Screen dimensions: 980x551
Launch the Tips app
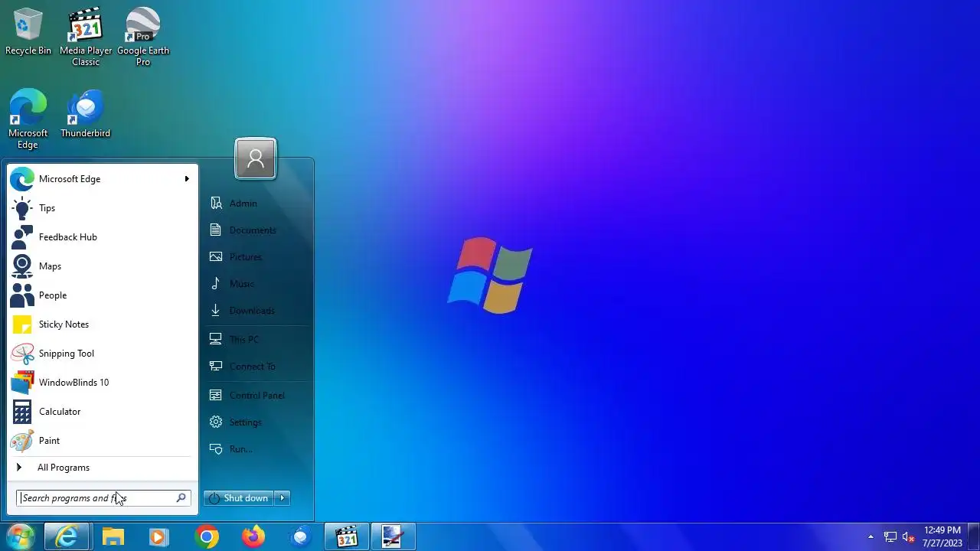click(x=102, y=208)
